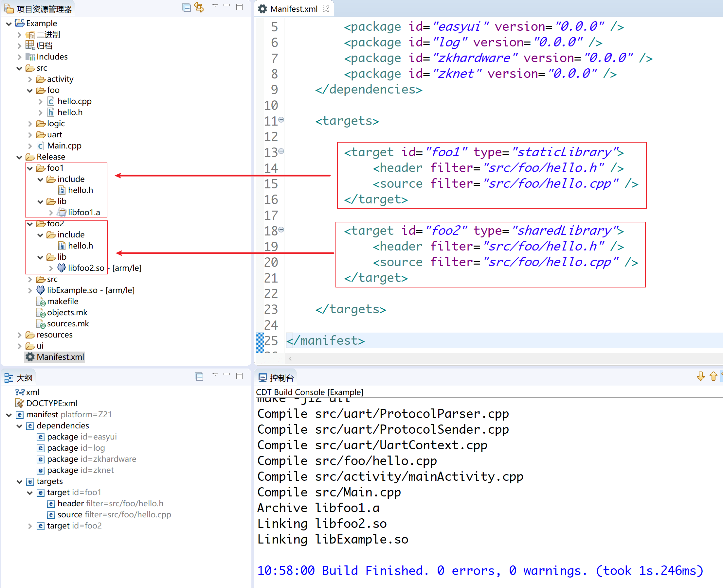
Task: Click Collapse All icon in project explorer
Action: coord(187,8)
